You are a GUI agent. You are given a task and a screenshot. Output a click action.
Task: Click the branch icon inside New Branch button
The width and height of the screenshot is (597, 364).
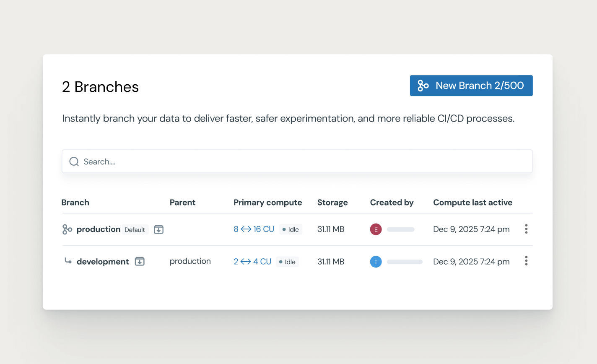[423, 86]
